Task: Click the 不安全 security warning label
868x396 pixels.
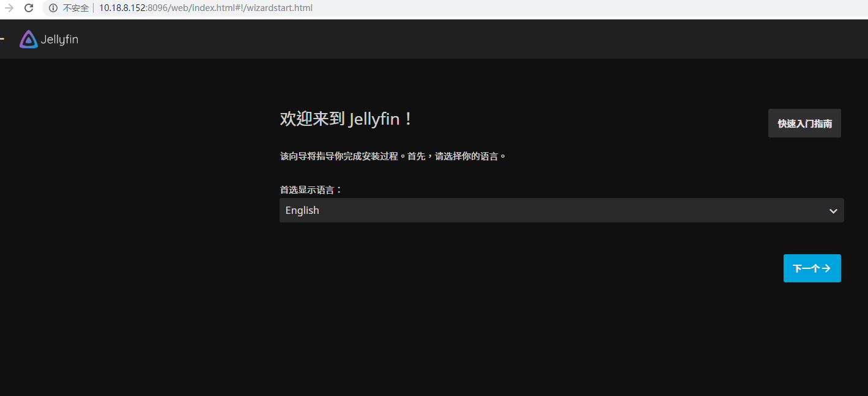Action: coord(76,8)
